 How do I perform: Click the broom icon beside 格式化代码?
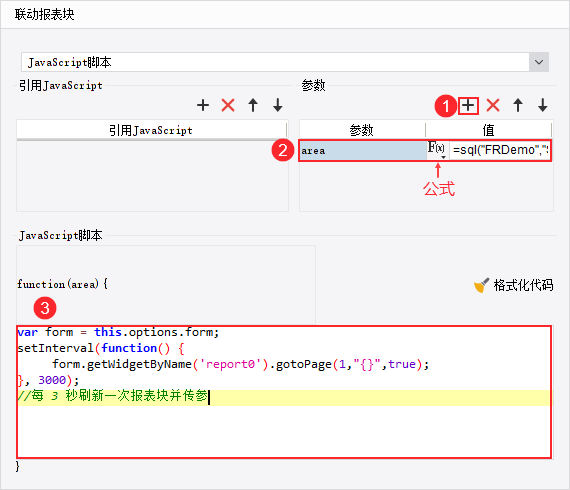[x=482, y=285]
